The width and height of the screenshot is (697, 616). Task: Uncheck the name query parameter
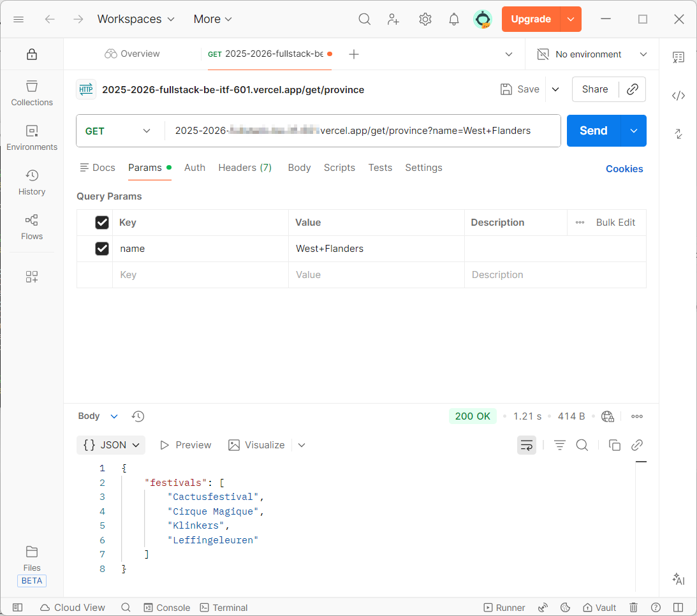[102, 248]
